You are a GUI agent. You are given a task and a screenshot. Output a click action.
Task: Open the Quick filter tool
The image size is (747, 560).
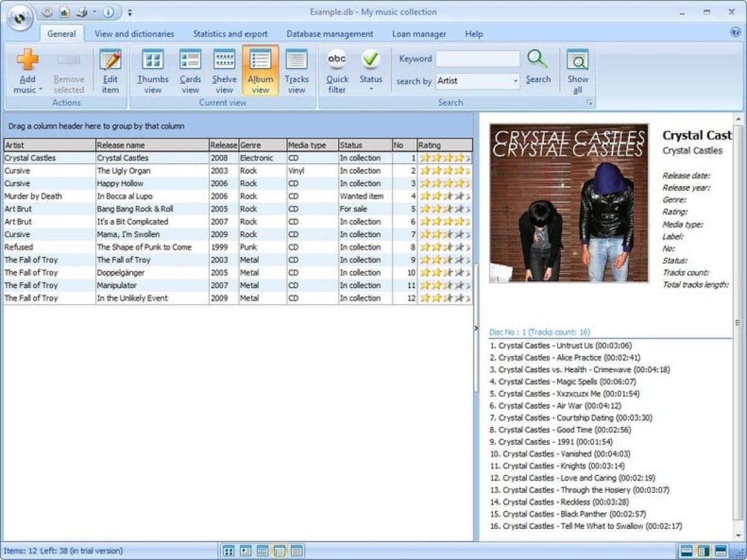click(337, 70)
